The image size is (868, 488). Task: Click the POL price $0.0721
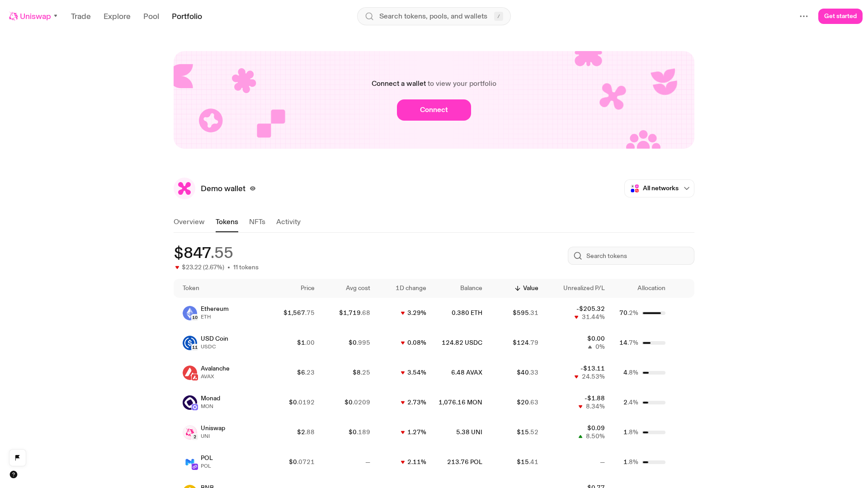tap(302, 462)
